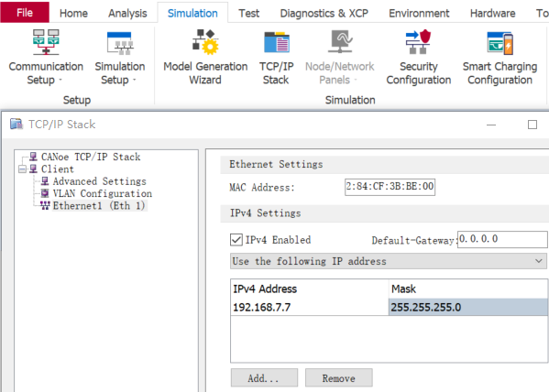Click the Add... button

click(264, 377)
